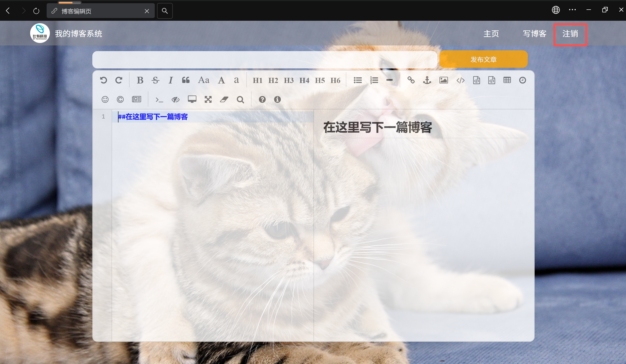Apply H2 heading style
Viewport: 626px width, 364px height.
click(273, 81)
